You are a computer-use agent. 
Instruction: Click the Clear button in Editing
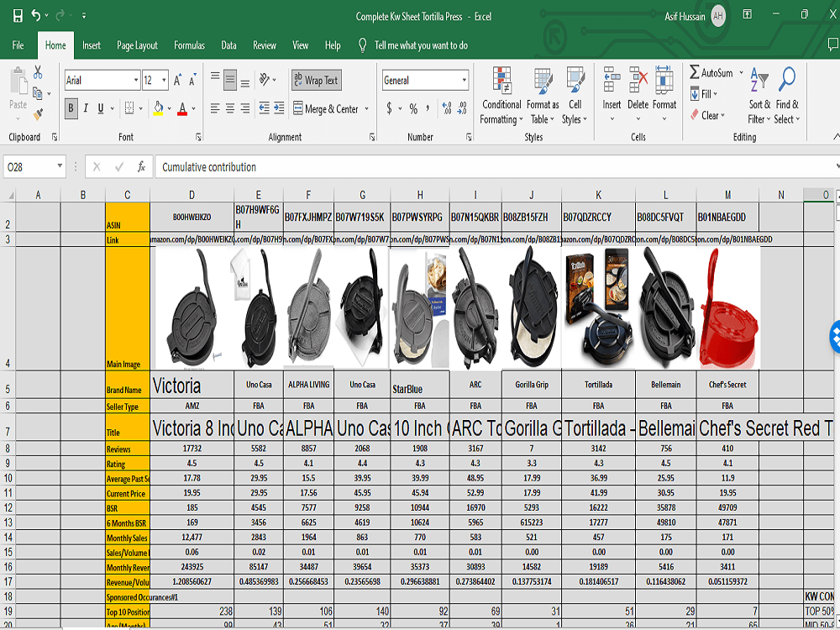tap(707, 115)
